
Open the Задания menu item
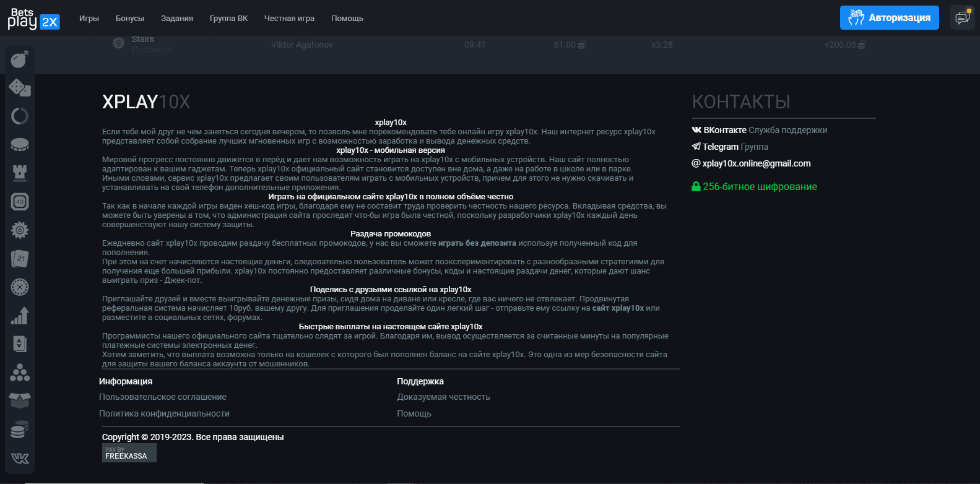(x=177, y=18)
